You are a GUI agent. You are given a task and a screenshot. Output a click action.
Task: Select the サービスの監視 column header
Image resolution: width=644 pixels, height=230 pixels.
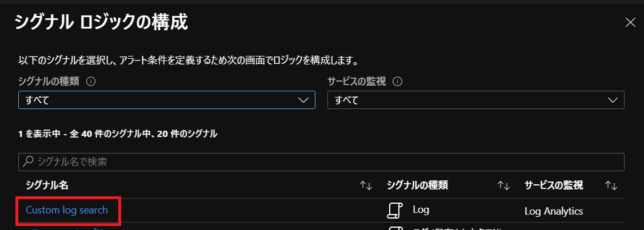click(x=554, y=185)
